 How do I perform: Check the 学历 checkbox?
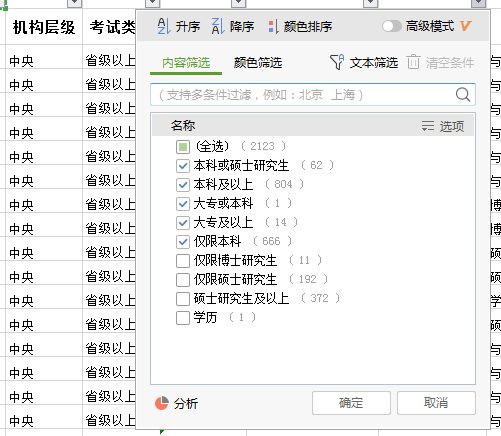point(183,317)
